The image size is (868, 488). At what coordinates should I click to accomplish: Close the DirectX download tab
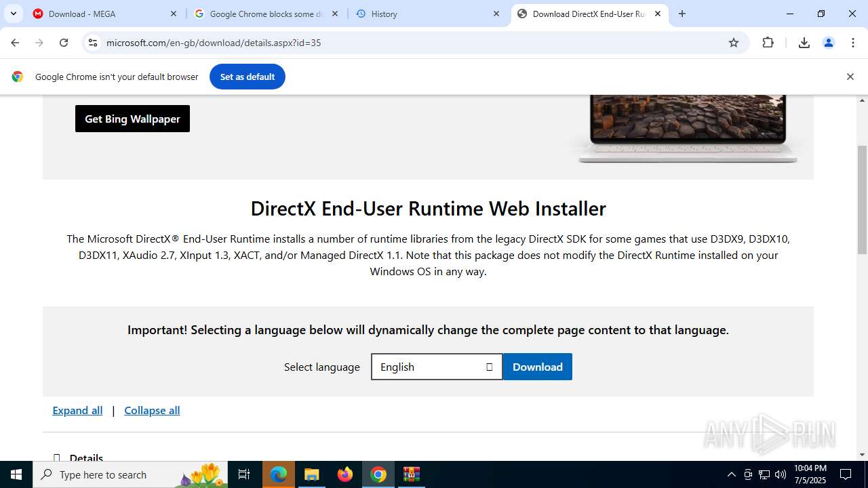(x=658, y=14)
